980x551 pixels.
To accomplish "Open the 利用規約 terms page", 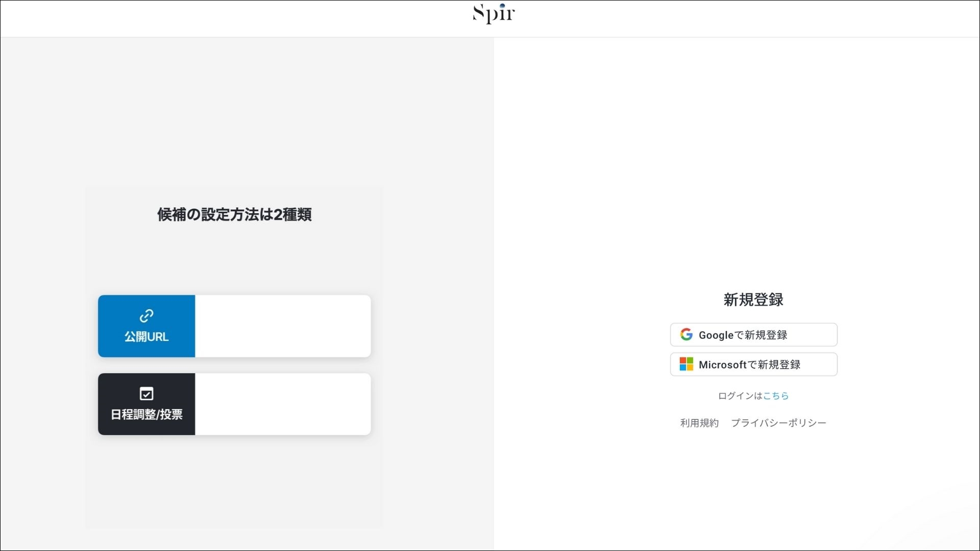I will tap(699, 422).
